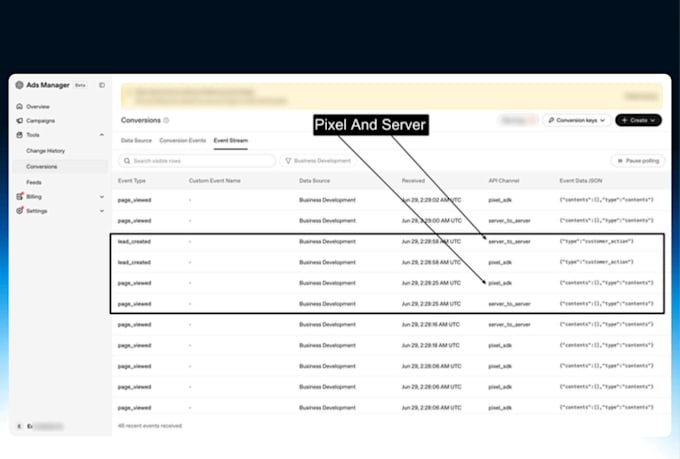Open Campaigns in the sidebar
This screenshot has height=459, width=680.
(40, 121)
